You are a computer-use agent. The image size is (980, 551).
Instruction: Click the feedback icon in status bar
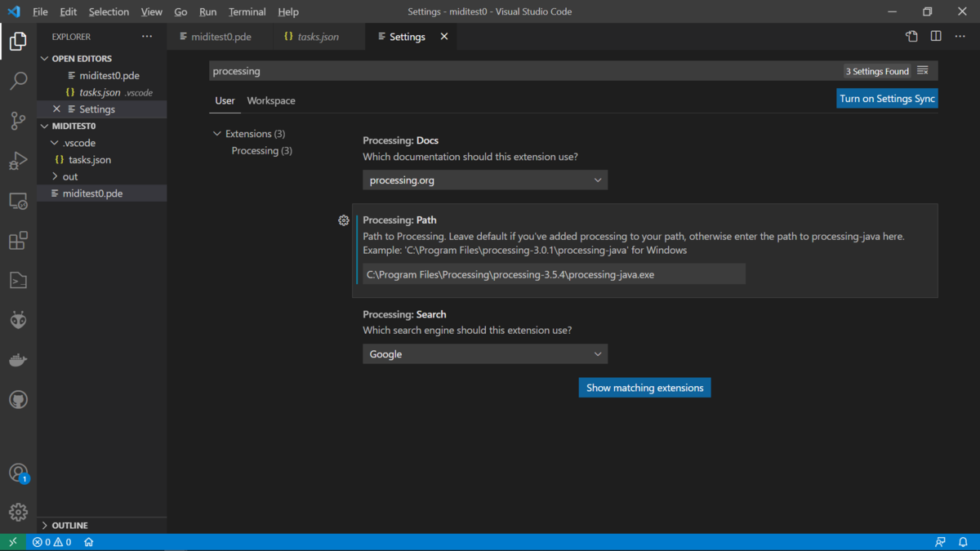[x=941, y=542]
